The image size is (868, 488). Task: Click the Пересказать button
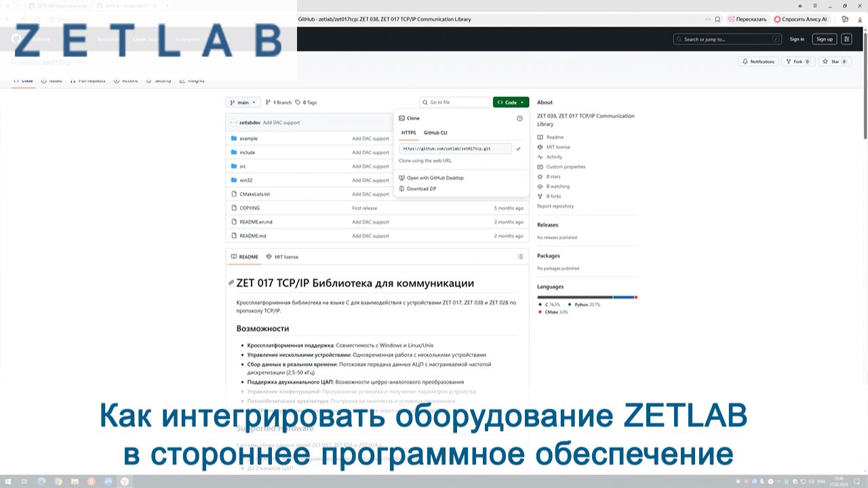coord(747,19)
